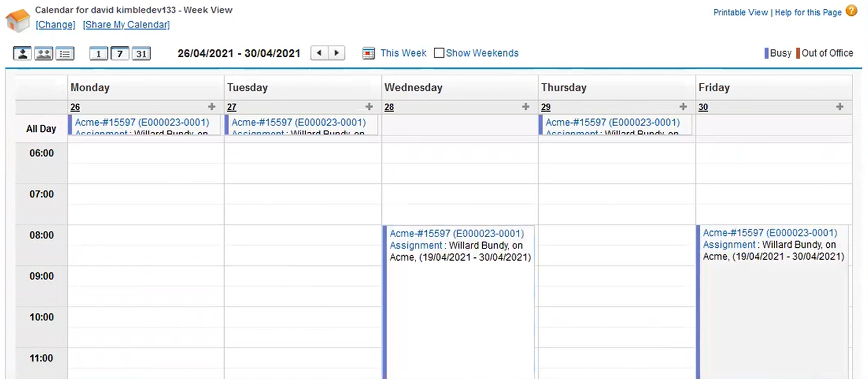Image resolution: width=868 pixels, height=379 pixels.
Task: Go to the previous week arrow
Action: 319,53
